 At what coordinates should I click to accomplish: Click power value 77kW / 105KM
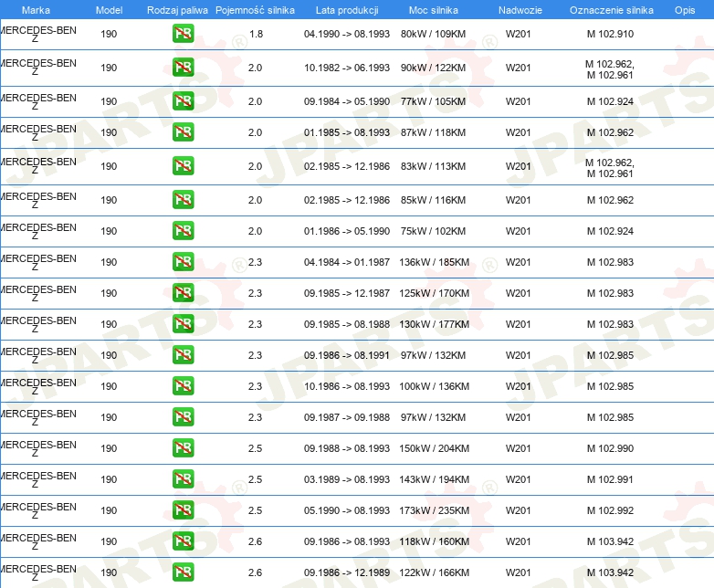433,101
